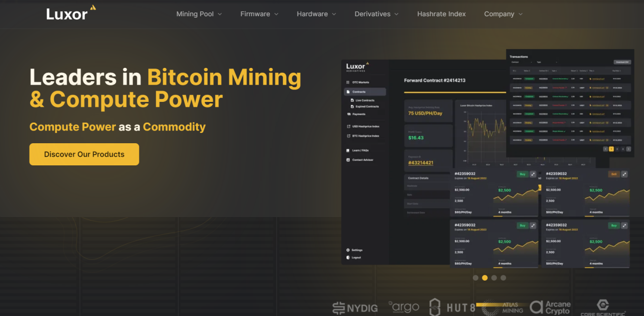The width and height of the screenshot is (644, 316).
Task: Open the Hardware dropdown in the navbar
Action: point(316,14)
